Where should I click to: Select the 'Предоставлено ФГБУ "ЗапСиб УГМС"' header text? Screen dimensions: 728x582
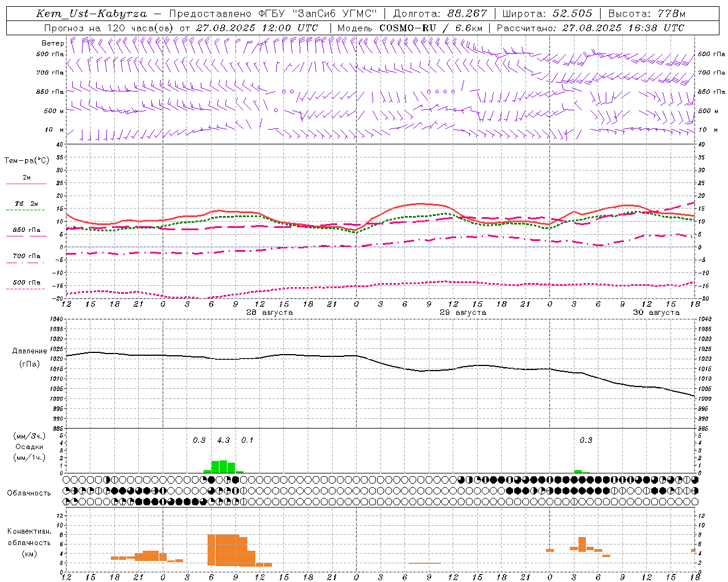[x=273, y=14]
